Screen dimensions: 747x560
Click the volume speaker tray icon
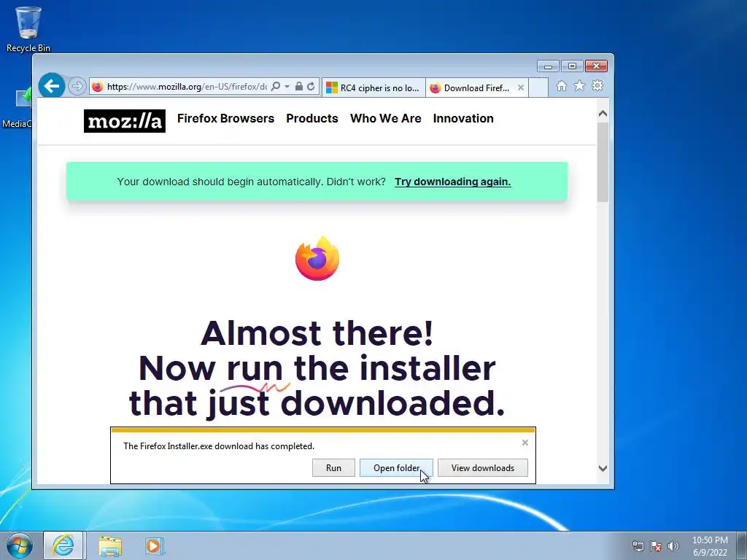pyautogui.click(x=673, y=546)
